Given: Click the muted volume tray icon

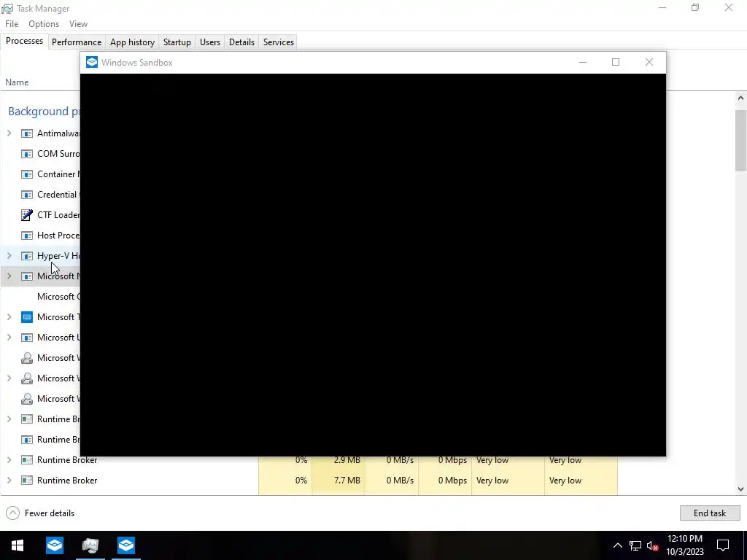Looking at the screenshot, I should point(653,545).
